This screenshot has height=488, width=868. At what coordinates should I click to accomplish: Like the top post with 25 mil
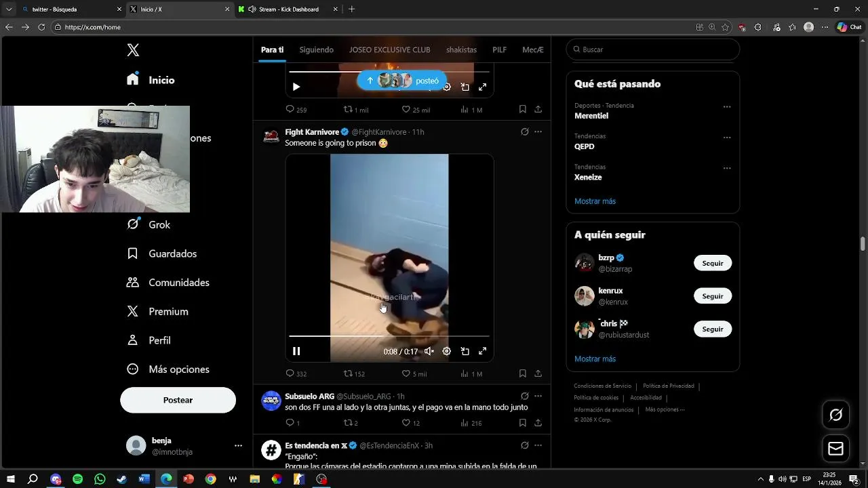click(x=415, y=109)
